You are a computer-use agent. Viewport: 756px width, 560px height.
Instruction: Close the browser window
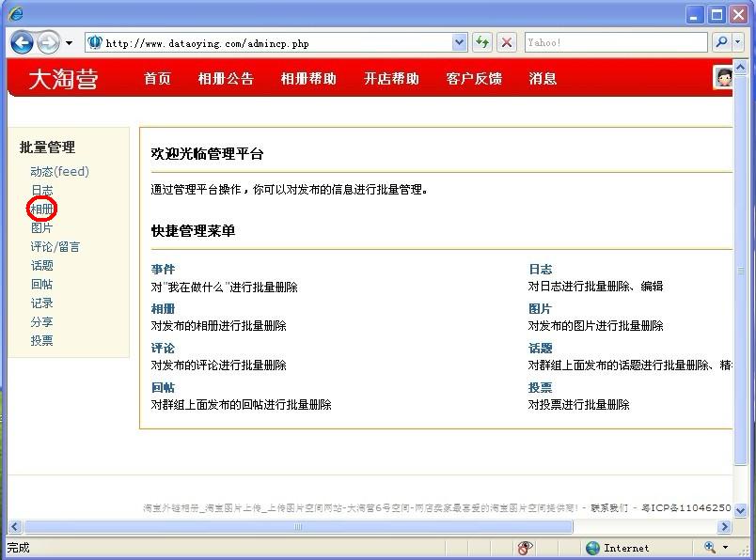(x=738, y=15)
